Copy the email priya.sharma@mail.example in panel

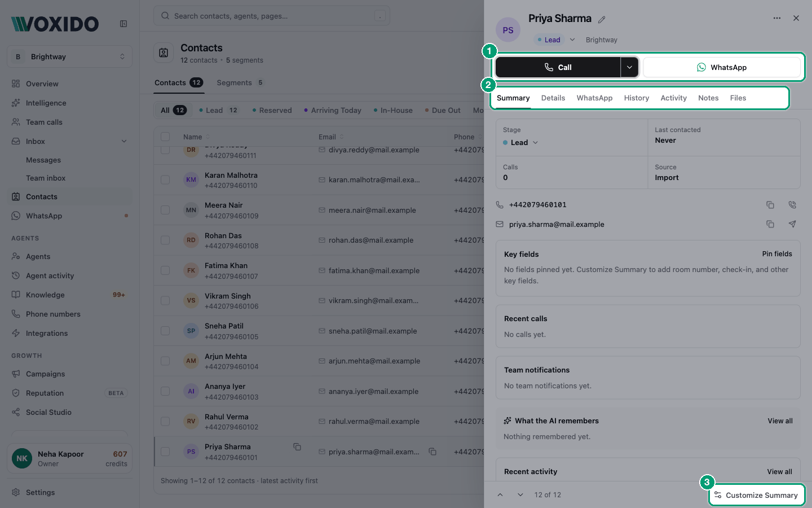[770, 224]
